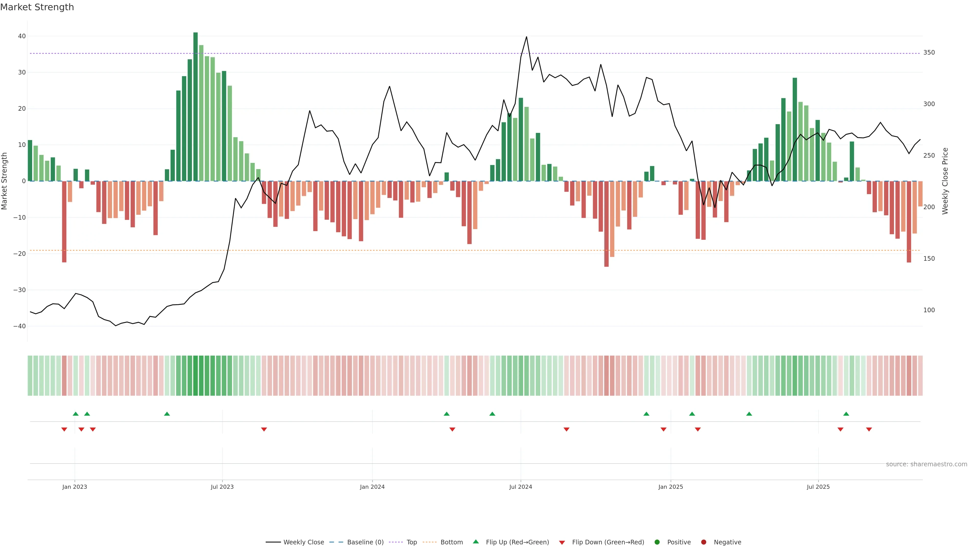This screenshot has height=551, width=980.
Task: Click the red Flip Down legend triangle
Action: point(562,543)
